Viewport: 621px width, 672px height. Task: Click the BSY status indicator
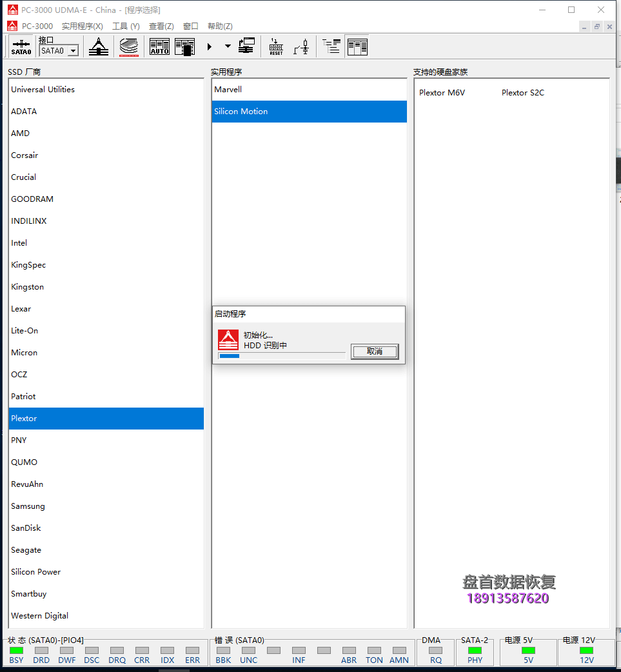(x=16, y=650)
